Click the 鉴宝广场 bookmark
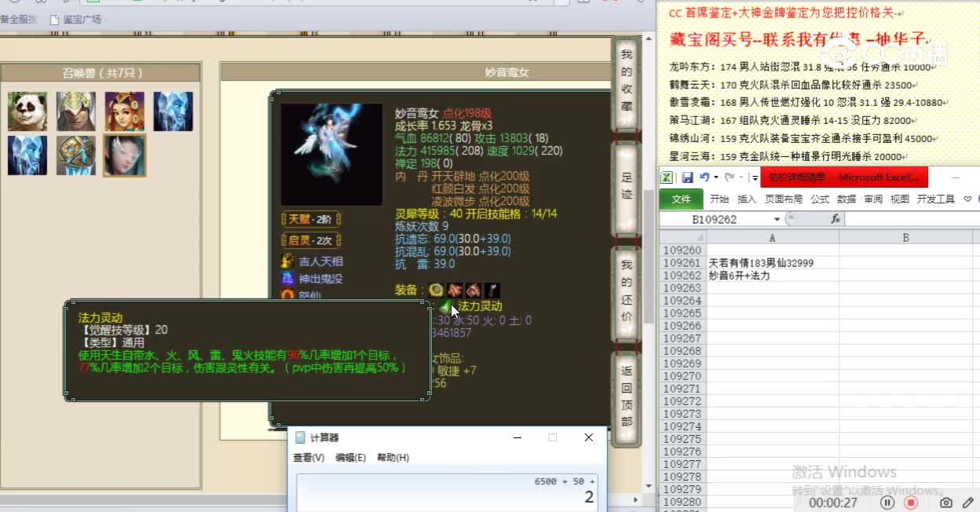This screenshot has height=512, width=980. pos(75,19)
